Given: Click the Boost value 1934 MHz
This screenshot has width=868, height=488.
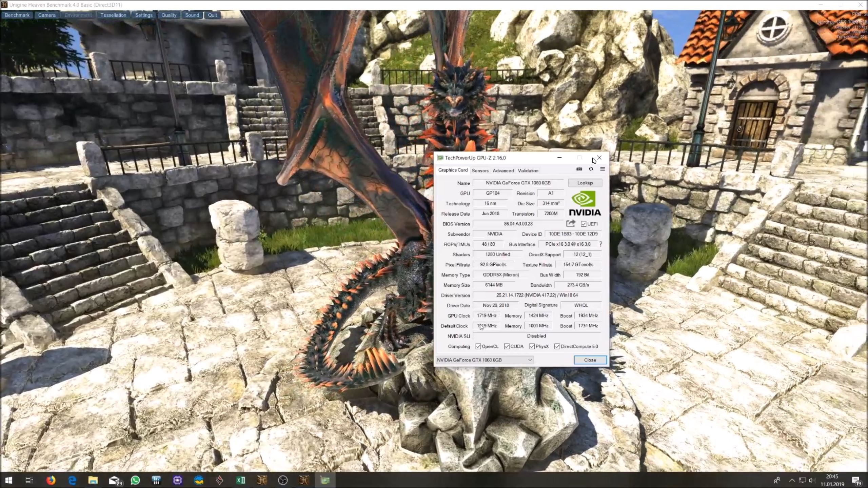Looking at the screenshot, I should [588, 316].
